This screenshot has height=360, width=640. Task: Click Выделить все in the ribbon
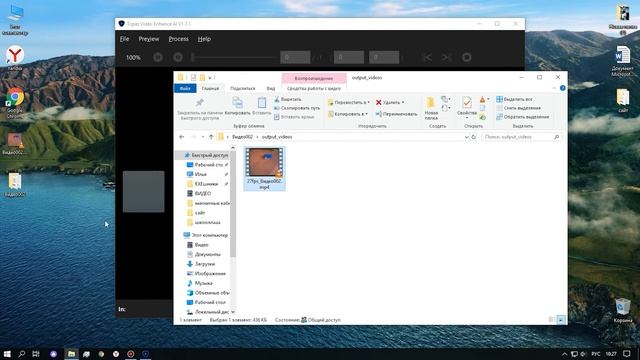tap(514, 99)
